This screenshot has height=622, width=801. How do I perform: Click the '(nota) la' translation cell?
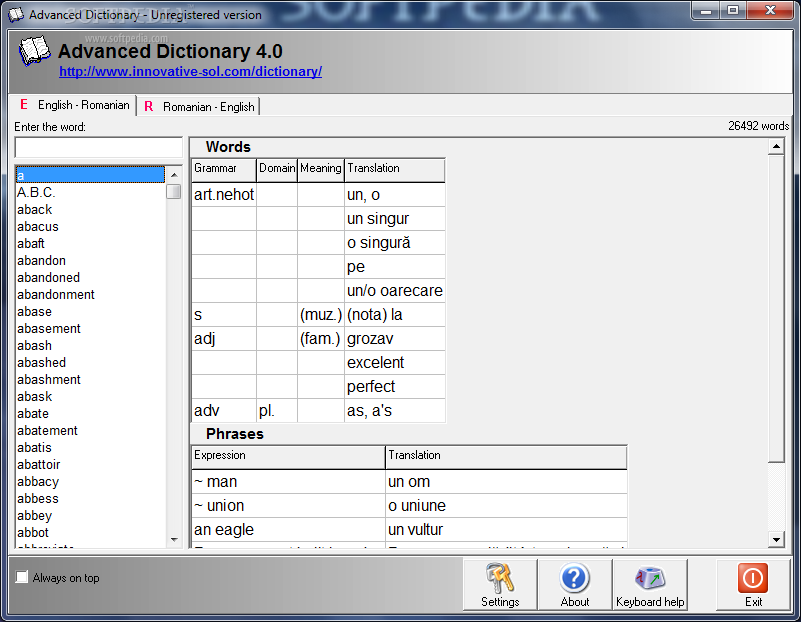pyautogui.click(x=395, y=315)
